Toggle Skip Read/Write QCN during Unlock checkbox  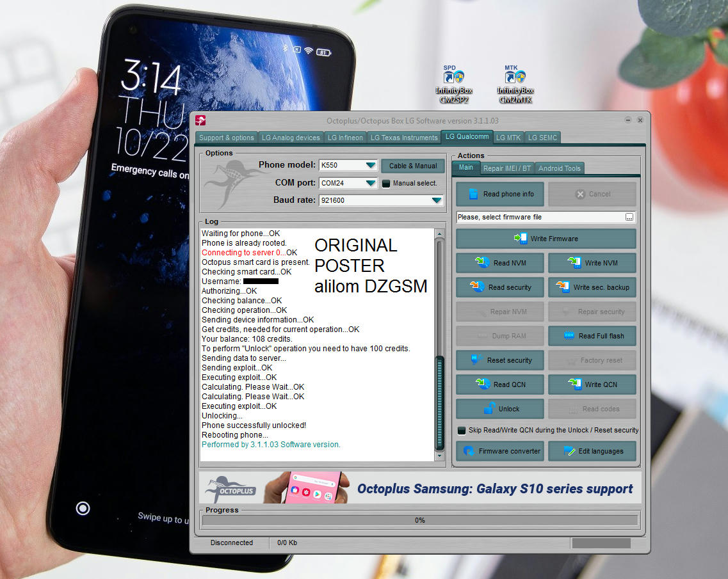pyautogui.click(x=462, y=430)
